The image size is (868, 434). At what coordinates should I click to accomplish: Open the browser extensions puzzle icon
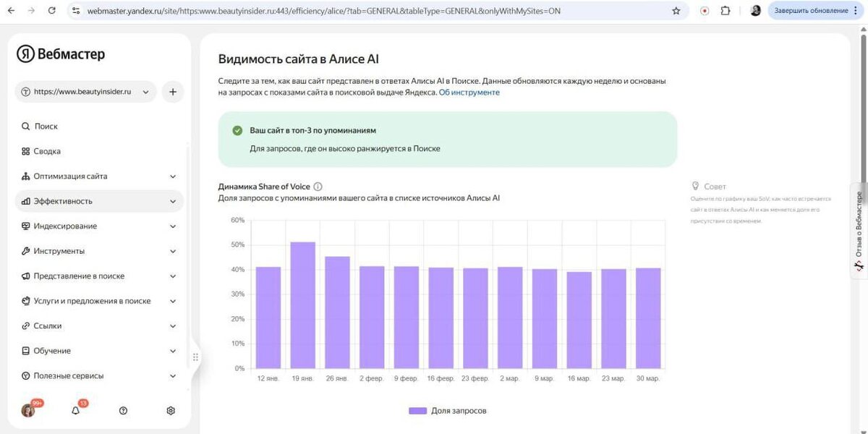[x=726, y=11]
